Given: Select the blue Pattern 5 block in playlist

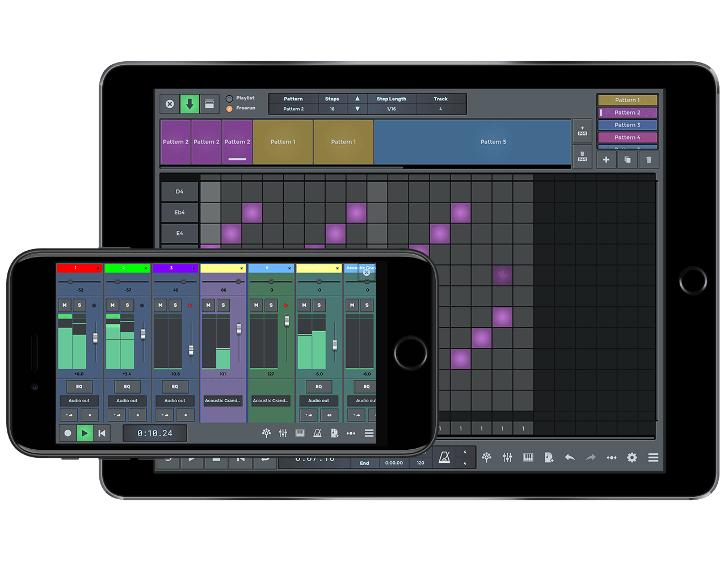Looking at the screenshot, I should [x=473, y=142].
